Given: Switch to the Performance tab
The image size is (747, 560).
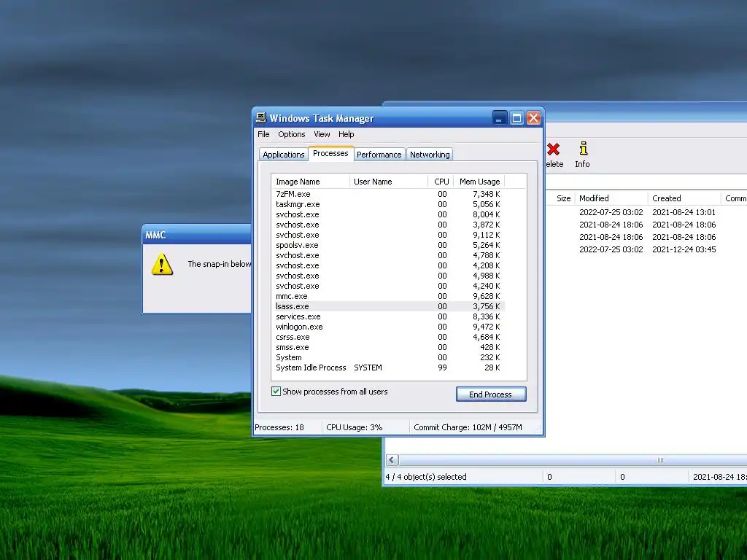Looking at the screenshot, I should pos(379,155).
